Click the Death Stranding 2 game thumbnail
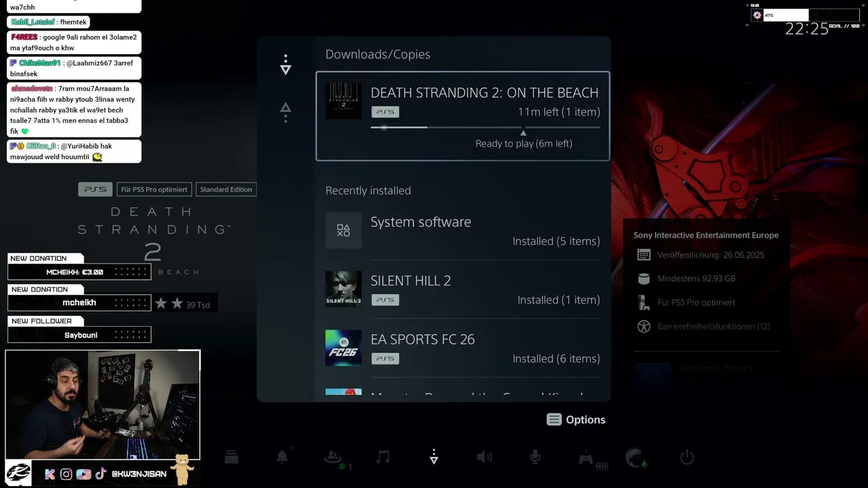This screenshot has height=488, width=868. (x=343, y=101)
